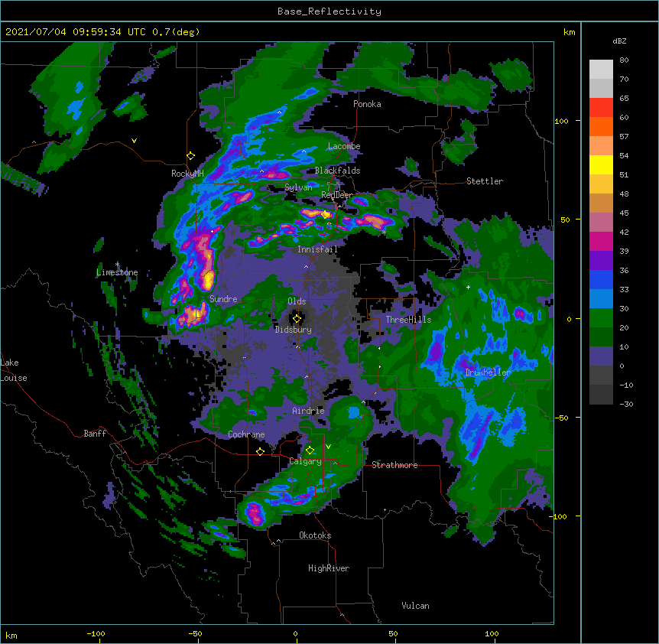Select the mauve 42-45 dBZ legend swatch
659x644 pixels.
click(601, 223)
